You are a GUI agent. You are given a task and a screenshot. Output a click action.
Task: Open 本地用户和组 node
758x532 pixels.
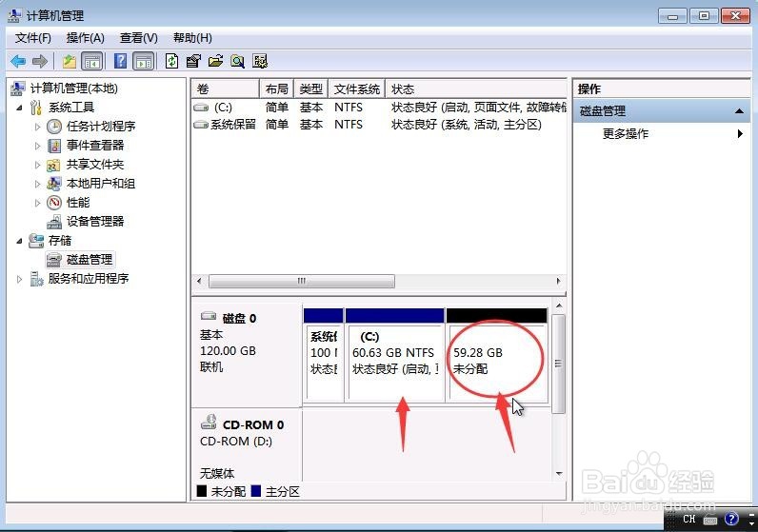[101, 184]
